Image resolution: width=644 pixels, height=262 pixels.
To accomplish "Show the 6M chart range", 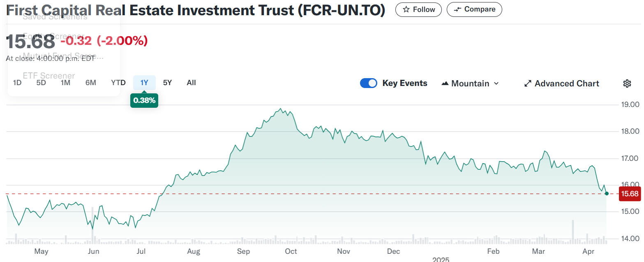I will click(91, 83).
